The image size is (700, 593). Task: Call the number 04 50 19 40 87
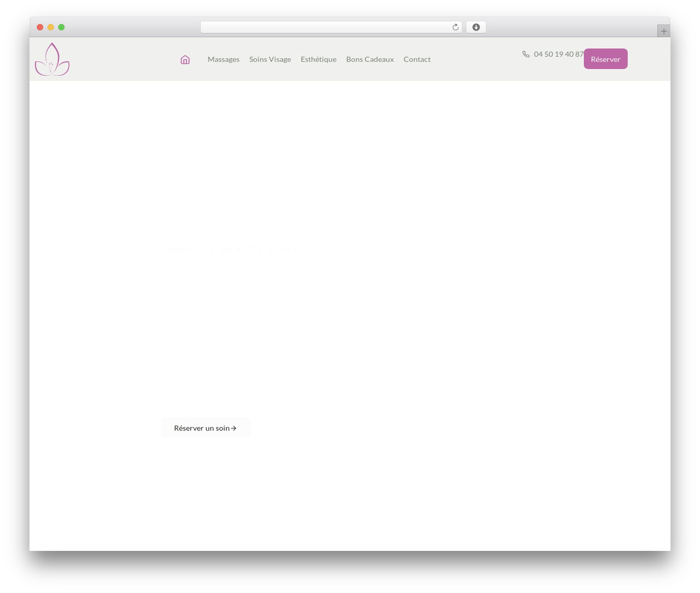(x=558, y=54)
